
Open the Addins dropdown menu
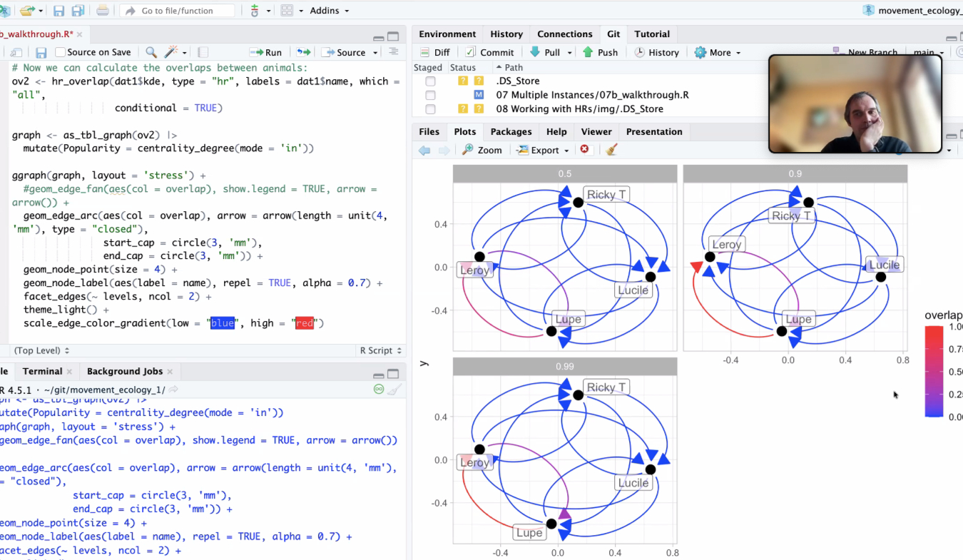click(329, 11)
